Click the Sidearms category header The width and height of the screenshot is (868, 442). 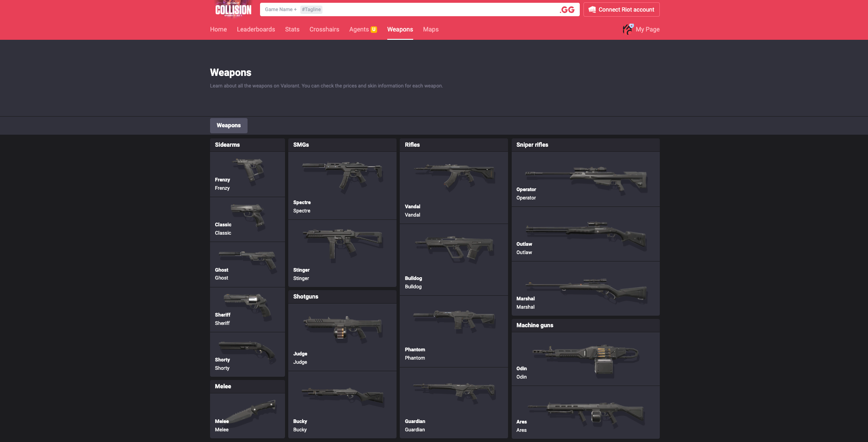[248, 145]
